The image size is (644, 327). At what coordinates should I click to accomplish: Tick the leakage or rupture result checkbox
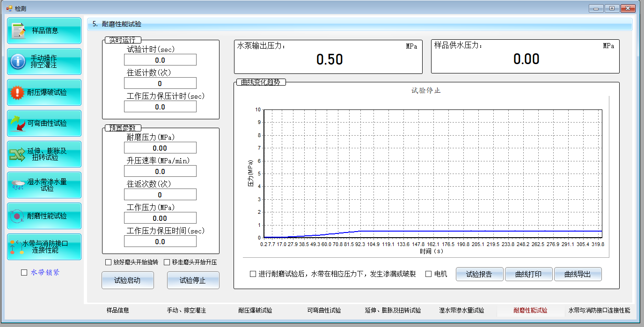[x=253, y=274]
